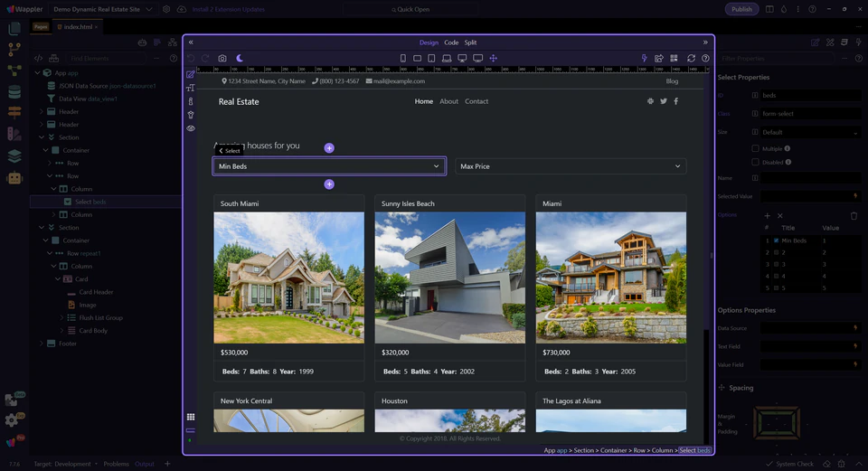The width and height of the screenshot is (868, 471).
Task: Switch to the Split view tab
Action: (470, 42)
